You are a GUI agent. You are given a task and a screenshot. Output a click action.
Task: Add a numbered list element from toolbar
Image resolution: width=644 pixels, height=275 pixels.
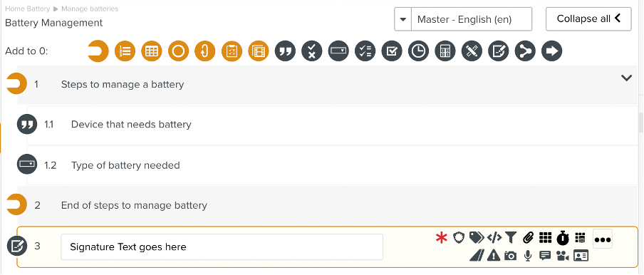pyautogui.click(x=125, y=51)
